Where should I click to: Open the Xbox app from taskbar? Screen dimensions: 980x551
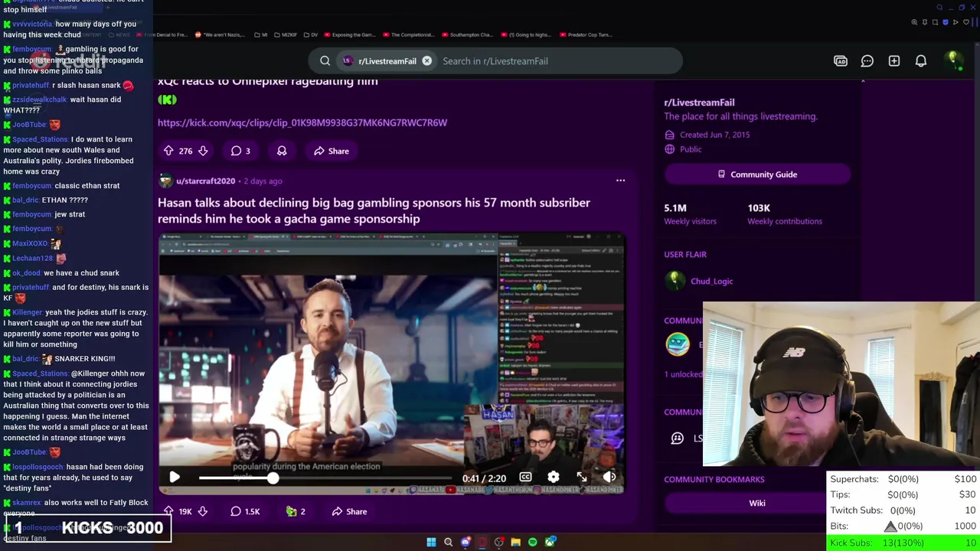(550, 542)
